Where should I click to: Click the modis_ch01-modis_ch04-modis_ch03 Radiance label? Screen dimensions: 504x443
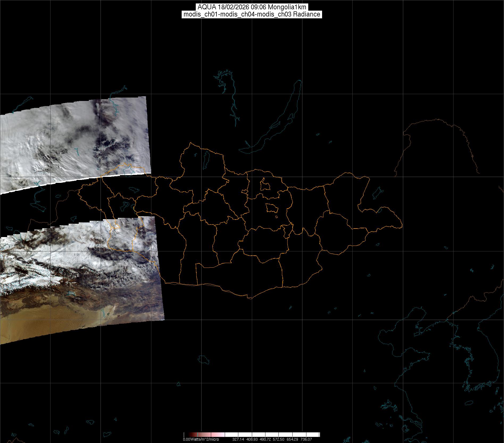pos(252,14)
